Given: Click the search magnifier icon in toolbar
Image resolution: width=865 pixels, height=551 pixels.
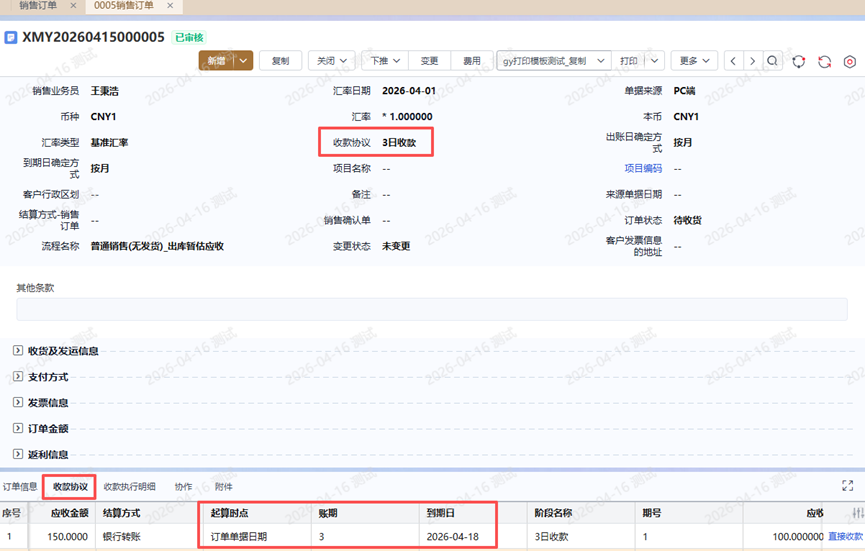Looking at the screenshot, I should (x=773, y=61).
